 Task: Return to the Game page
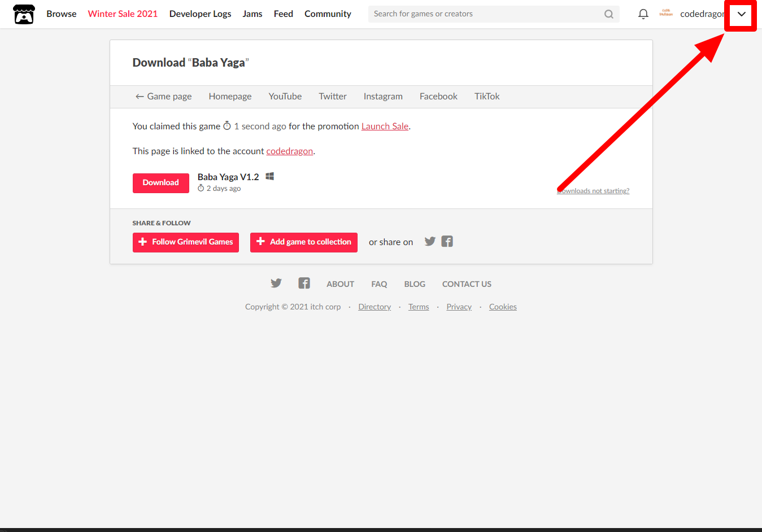point(163,97)
